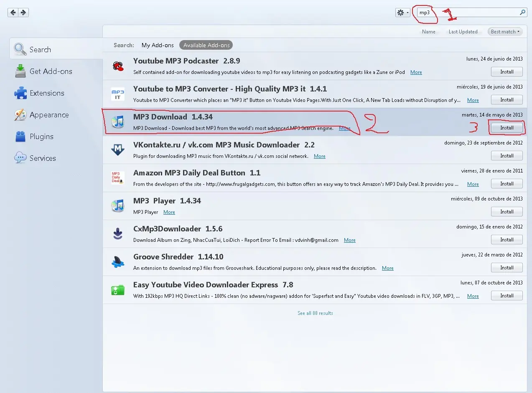Click the Get Add-ons download icon
Screen dimensions: 532x393
[x=20, y=71]
